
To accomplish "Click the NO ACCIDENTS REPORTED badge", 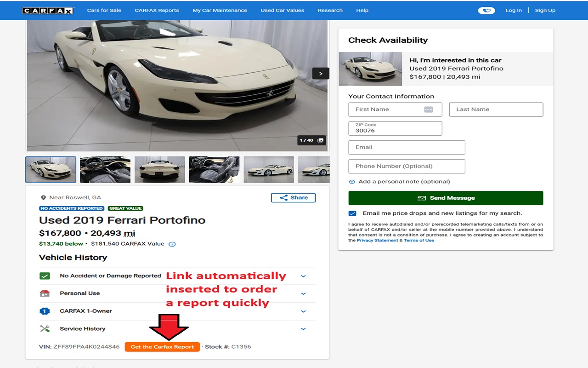I will pos(72,208).
